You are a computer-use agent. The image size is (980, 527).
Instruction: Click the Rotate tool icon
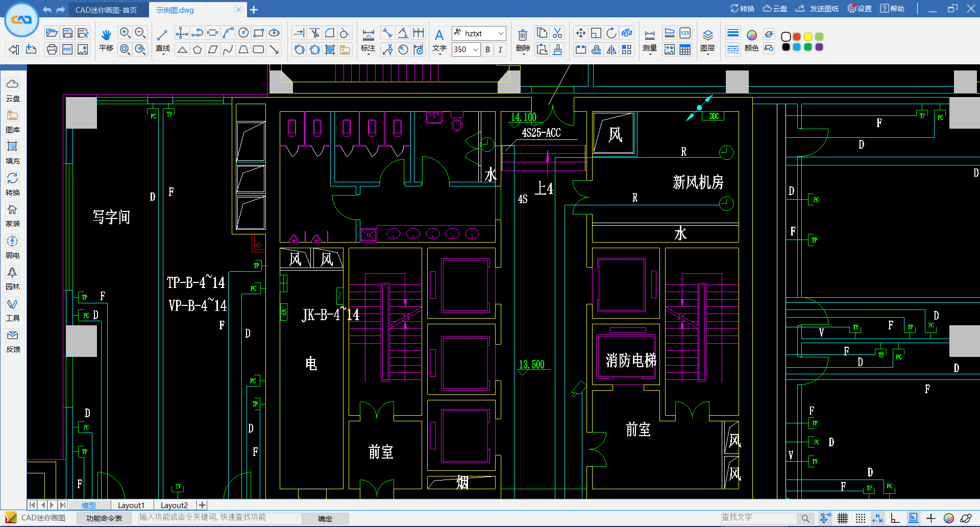611,33
